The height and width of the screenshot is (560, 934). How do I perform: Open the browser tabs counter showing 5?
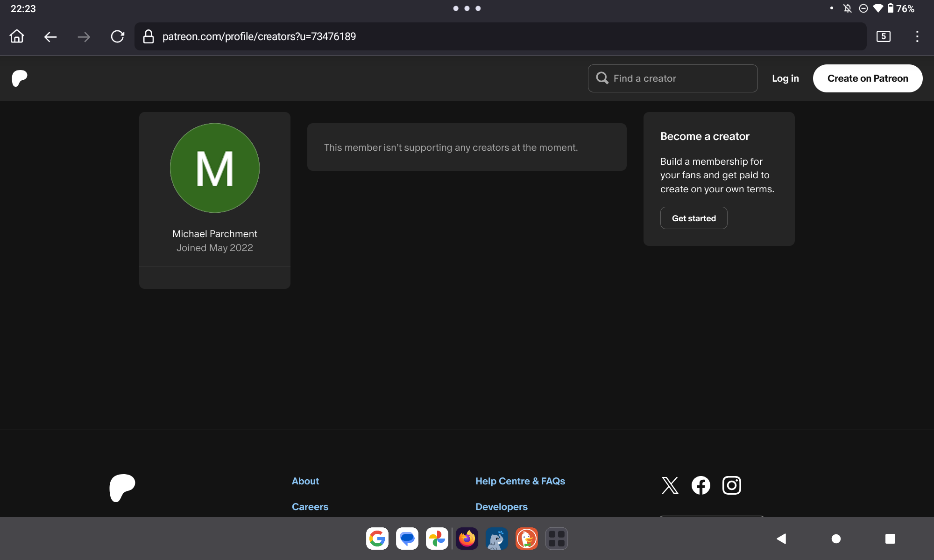pyautogui.click(x=883, y=36)
